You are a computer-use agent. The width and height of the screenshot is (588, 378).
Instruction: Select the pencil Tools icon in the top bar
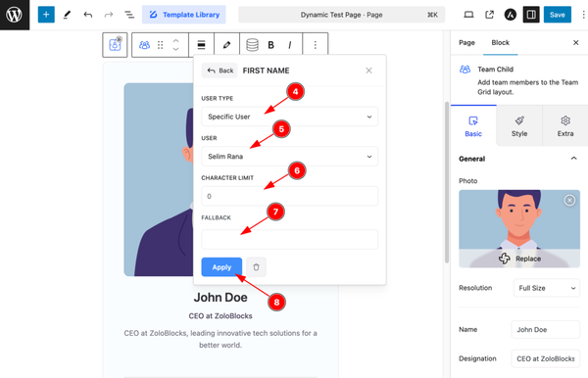(67, 15)
